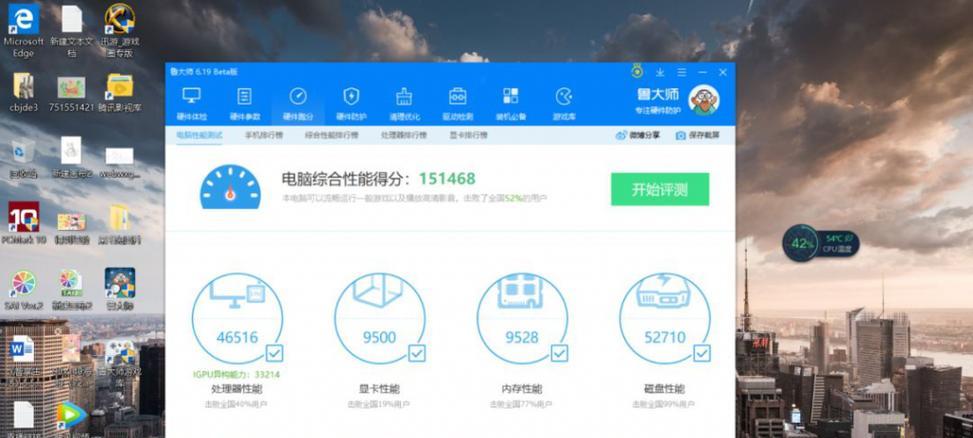Click iGPU异构能力: 33214 text

(236, 375)
